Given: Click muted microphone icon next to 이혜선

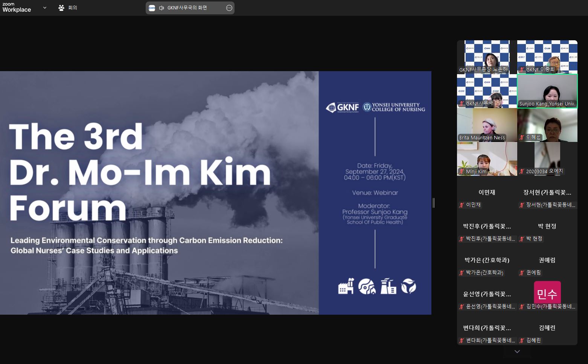Looking at the screenshot, I should click(522, 137).
